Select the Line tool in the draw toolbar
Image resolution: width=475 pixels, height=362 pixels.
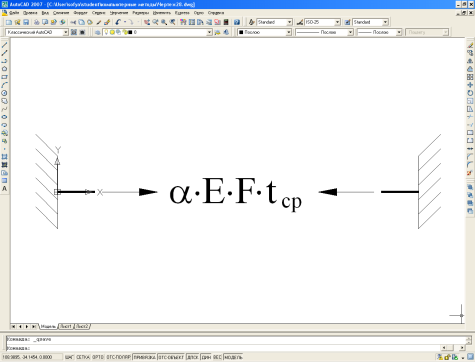[5, 45]
